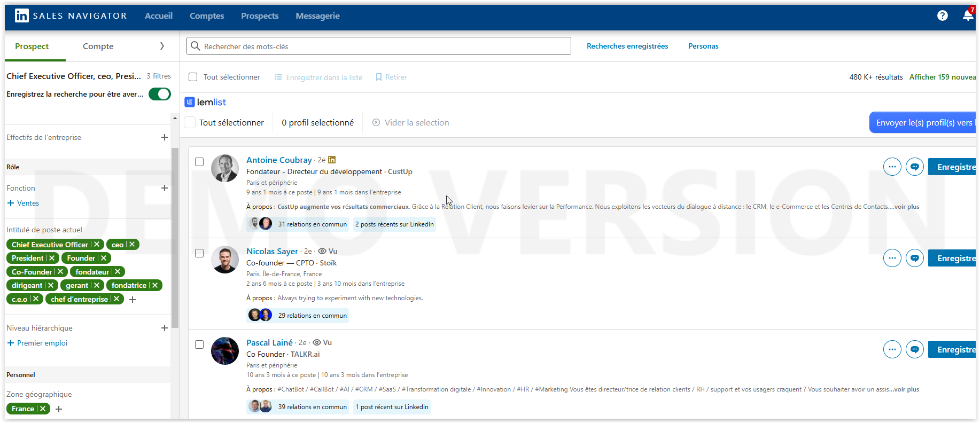Open Recherches enregistrées link
The height and width of the screenshot is (423, 980).
point(627,46)
